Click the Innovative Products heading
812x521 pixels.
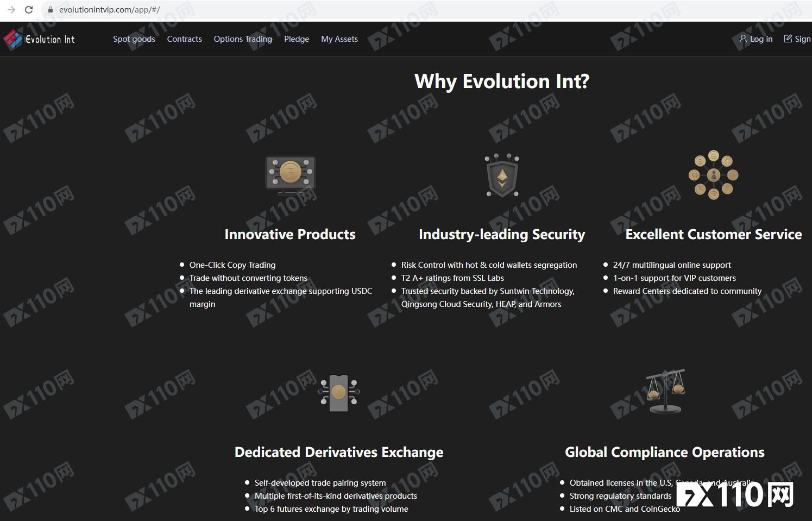click(x=290, y=234)
